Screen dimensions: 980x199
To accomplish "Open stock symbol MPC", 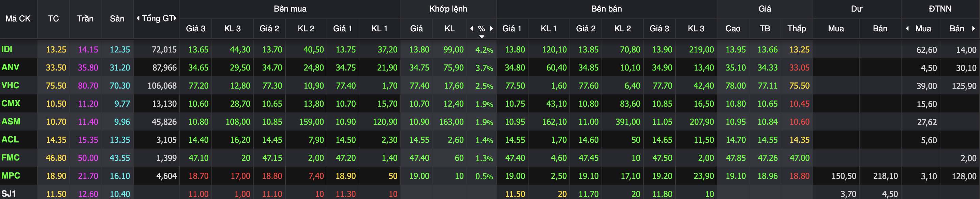I will pyautogui.click(x=11, y=175).
